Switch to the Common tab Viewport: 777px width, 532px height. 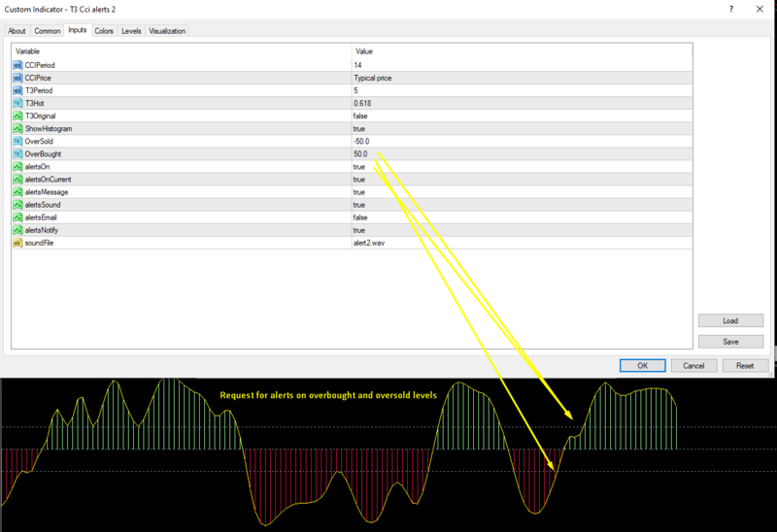[x=47, y=31]
